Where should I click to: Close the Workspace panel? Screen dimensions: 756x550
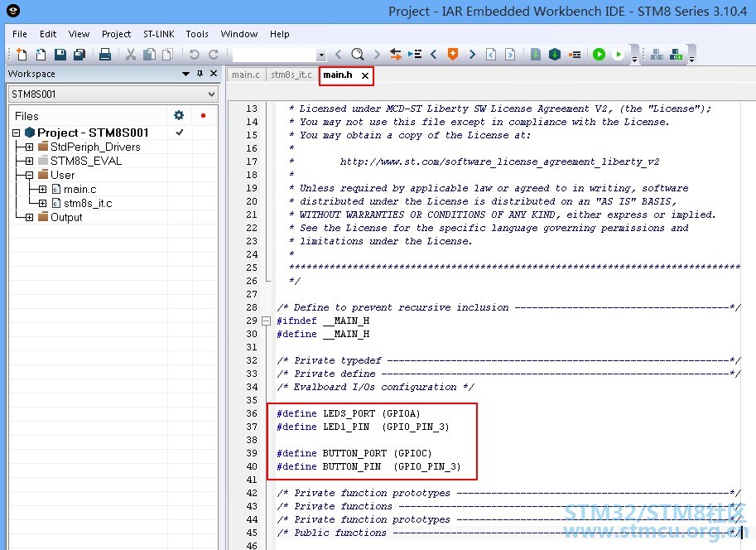pos(214,74)
